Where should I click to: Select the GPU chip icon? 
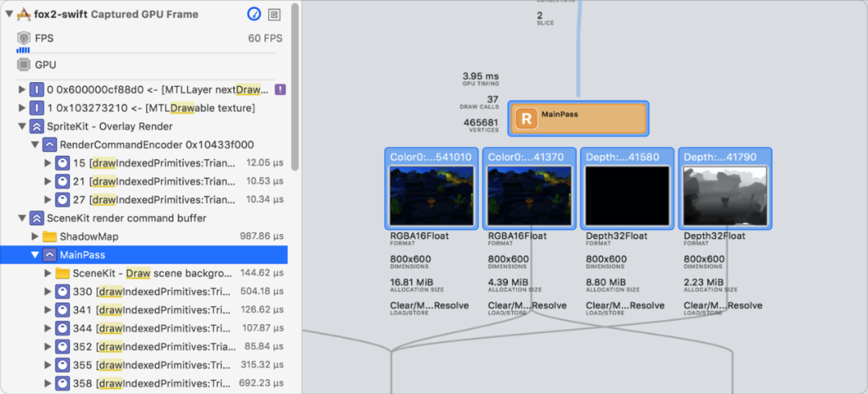click(x=23, y=65)
